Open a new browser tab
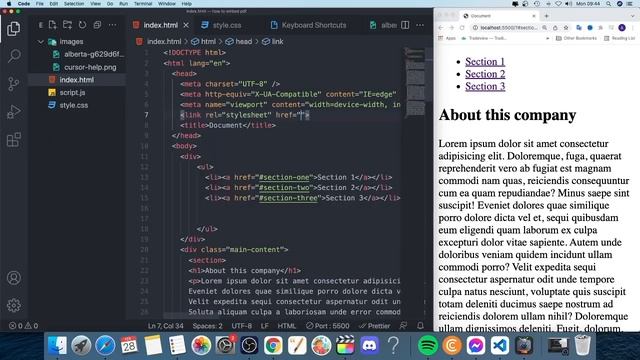Image resolution: width=640 pixels, height=360 pixels. pos(547,16)
